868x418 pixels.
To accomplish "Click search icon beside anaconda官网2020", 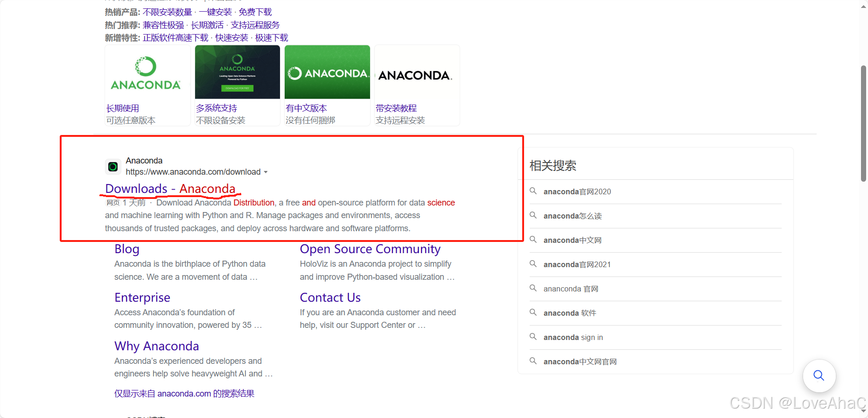I will (x=533, y=191).
